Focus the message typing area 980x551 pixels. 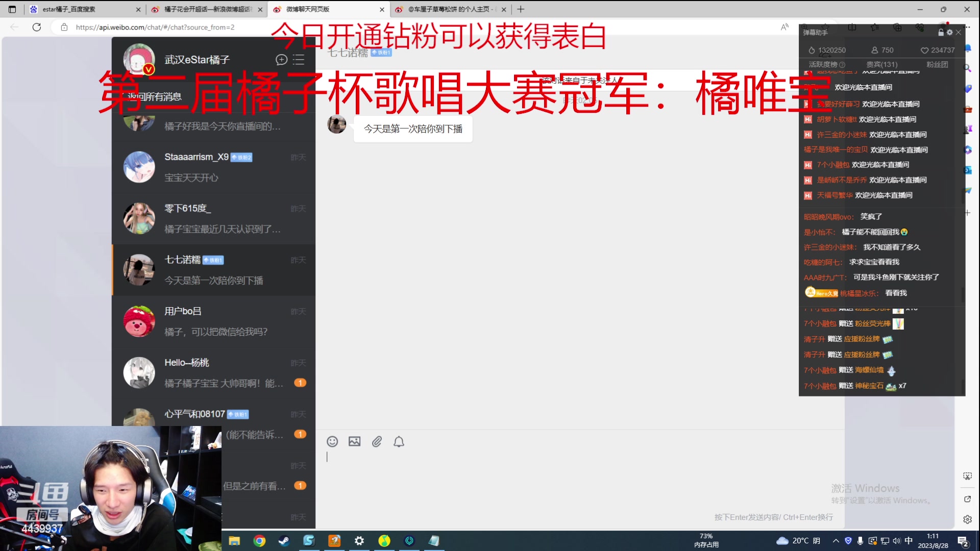[x=579, y=480]
